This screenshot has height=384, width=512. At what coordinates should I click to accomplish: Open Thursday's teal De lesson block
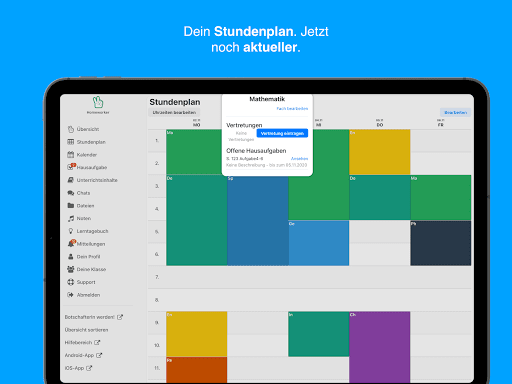click(x=380, y=197)
